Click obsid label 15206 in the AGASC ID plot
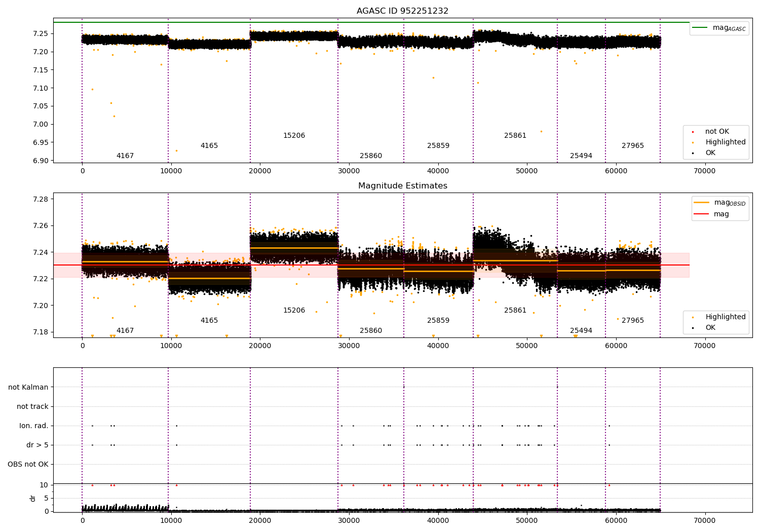Viewport: 760px width, 532px height. [294, 136]
